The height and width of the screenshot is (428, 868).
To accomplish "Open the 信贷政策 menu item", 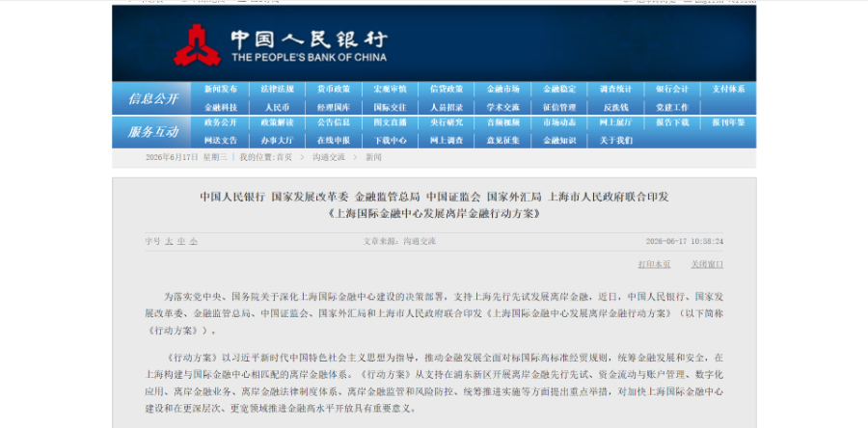I will 447,89.
